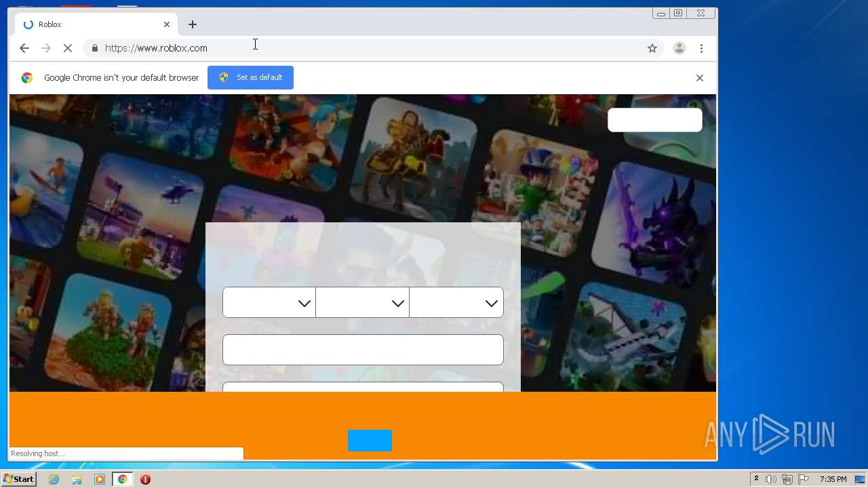
Task: Show hidden system tray icons
Action: click(756, 479)
